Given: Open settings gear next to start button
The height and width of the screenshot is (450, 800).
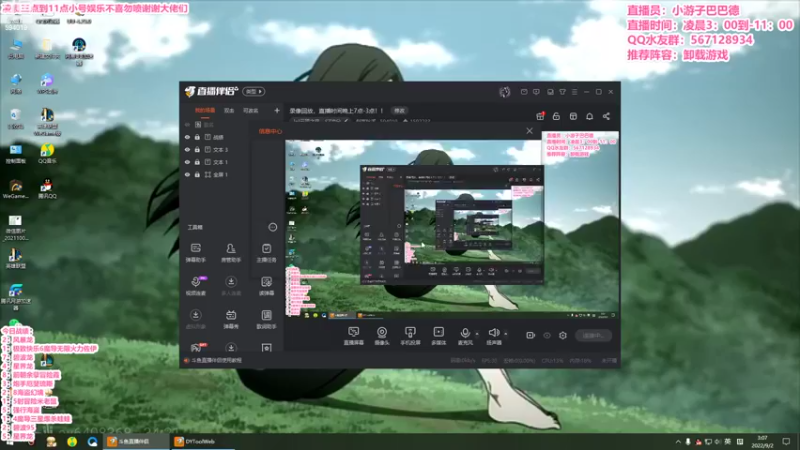Looking at the screenshot, I should click(x=563, y=335).
